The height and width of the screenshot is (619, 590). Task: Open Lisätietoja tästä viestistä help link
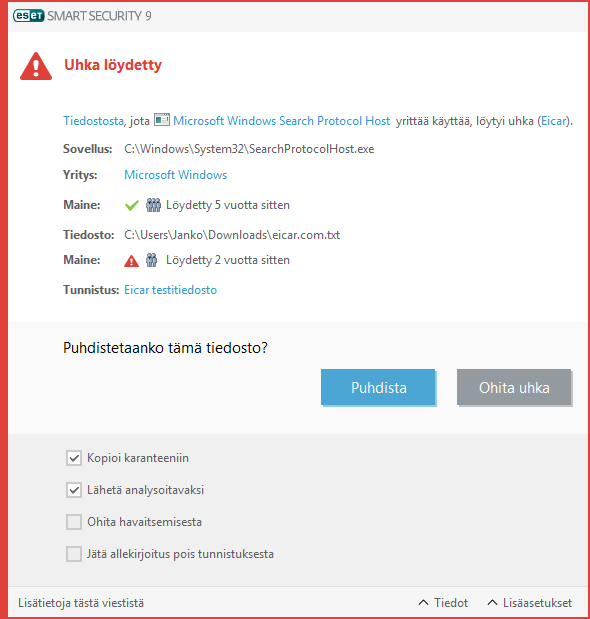pyautogui.click(x=81, y=603)
